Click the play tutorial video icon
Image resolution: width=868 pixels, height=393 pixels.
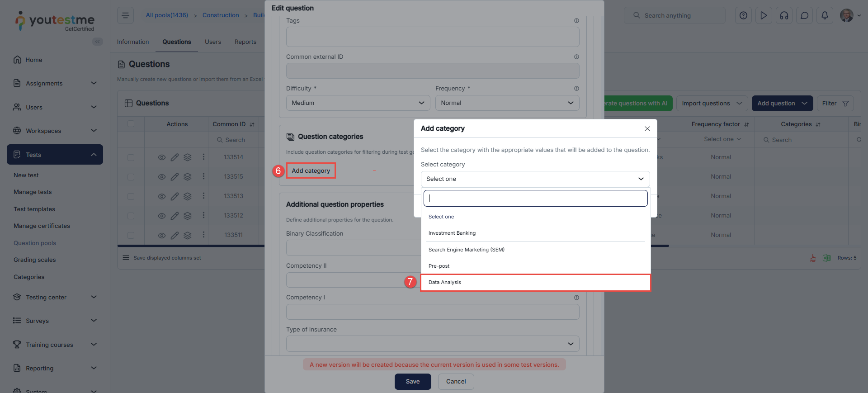tap(764, 15)
